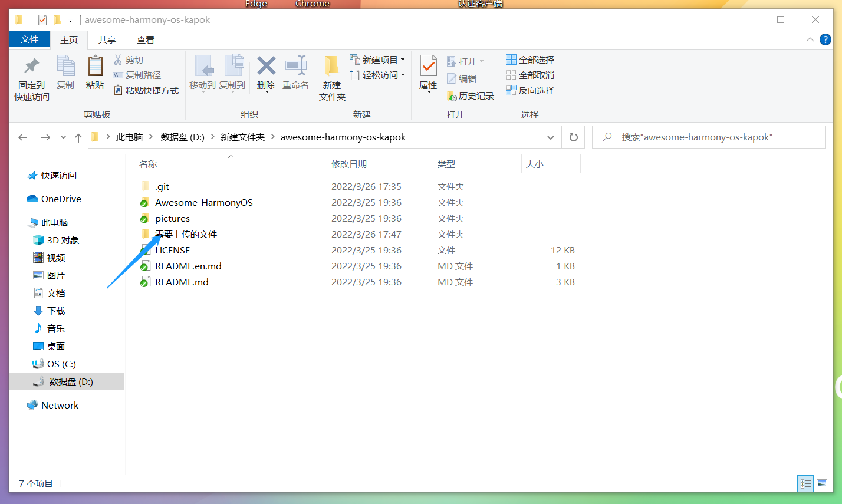Open the Properties (属性) button

(428, 74)
